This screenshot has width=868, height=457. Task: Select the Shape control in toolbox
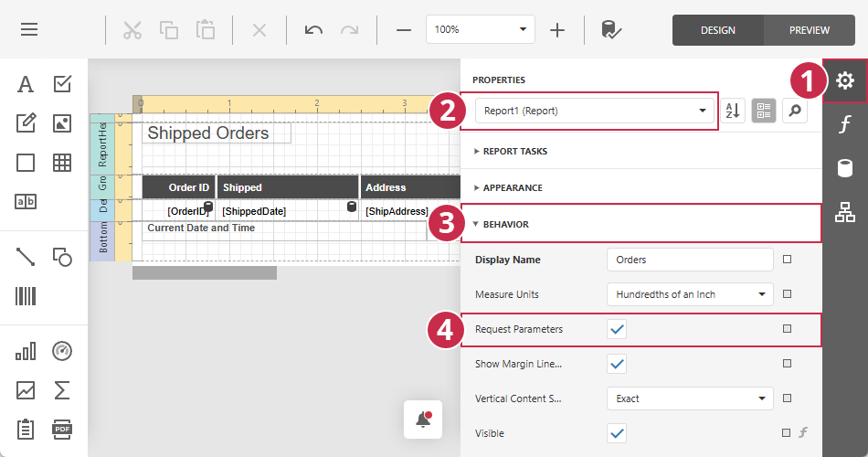click(62, 257)
